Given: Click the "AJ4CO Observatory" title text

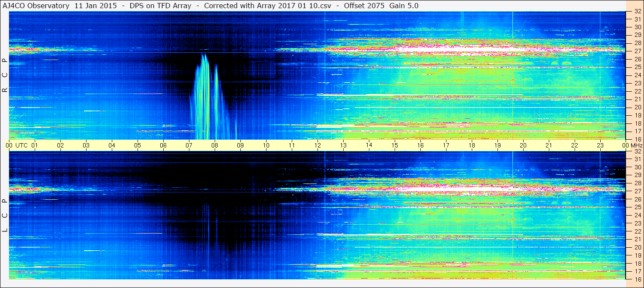Looking at the screenshot, I should coord(36,6).
